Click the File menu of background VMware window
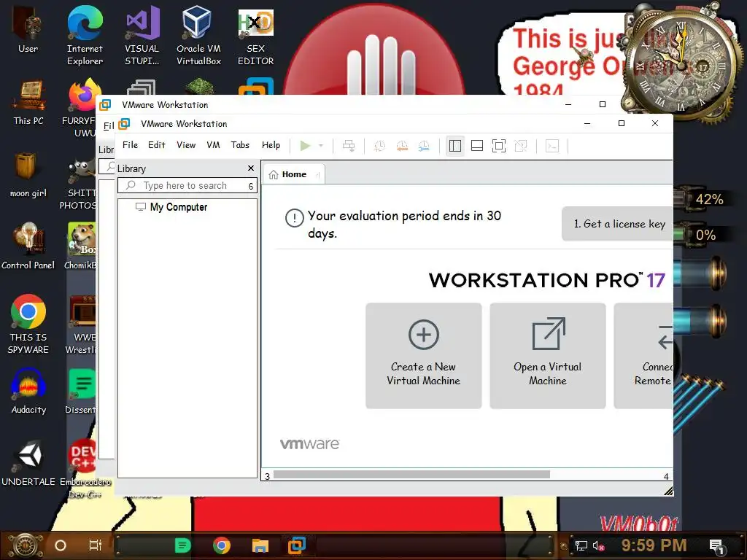 (109, 125)
